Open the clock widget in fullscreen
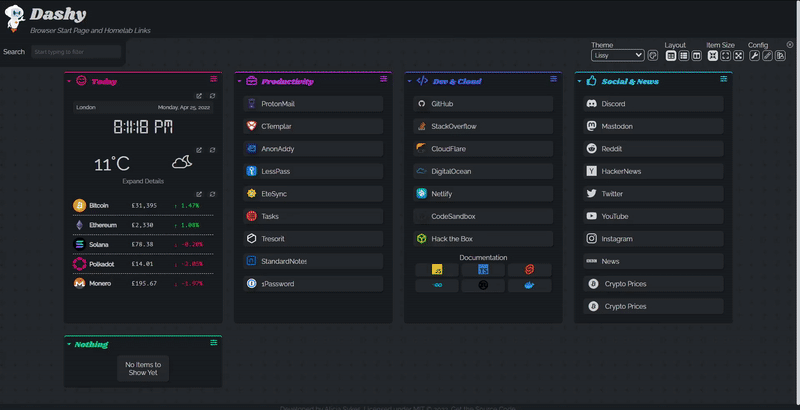 tap(199, 96)
